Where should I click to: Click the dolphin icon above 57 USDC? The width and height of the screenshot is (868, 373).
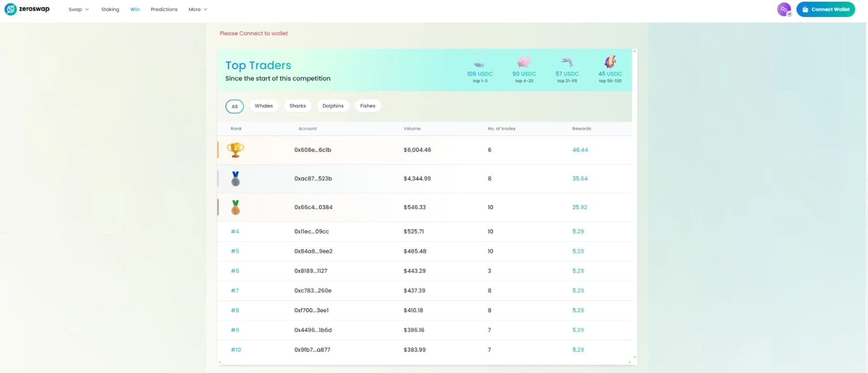(567, 62)
